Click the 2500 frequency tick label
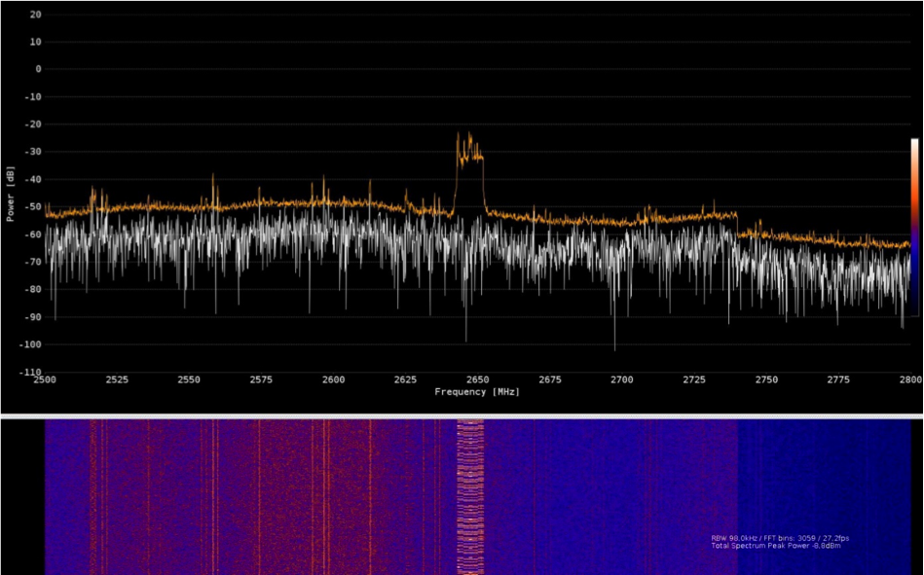Viewport: 924px width, 575px height. pyautogui.click(x=45, y=379)
